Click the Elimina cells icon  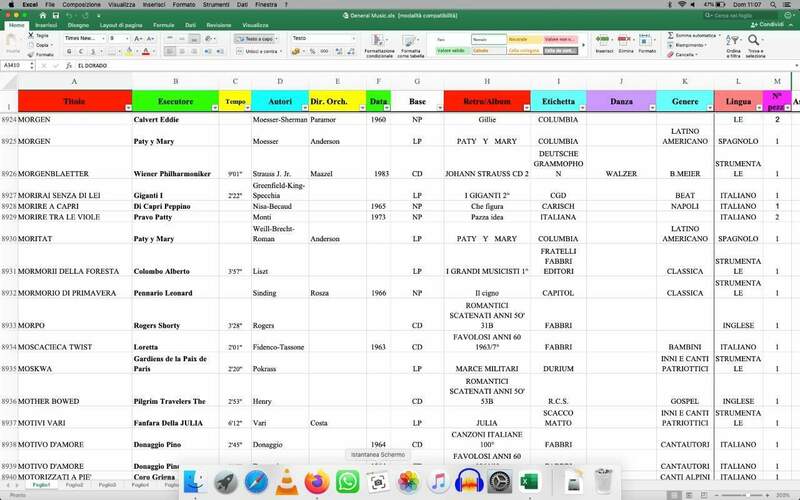pyautogui.click(x=627, y=41)
